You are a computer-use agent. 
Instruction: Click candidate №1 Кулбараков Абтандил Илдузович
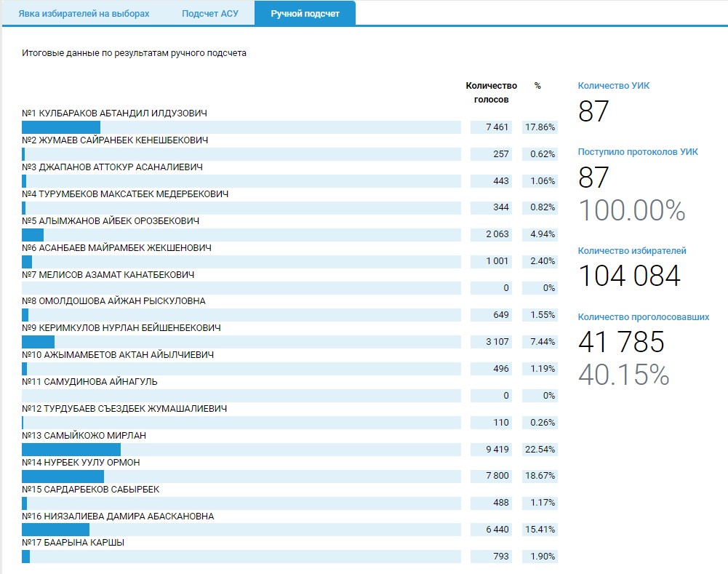coord(115,113)
